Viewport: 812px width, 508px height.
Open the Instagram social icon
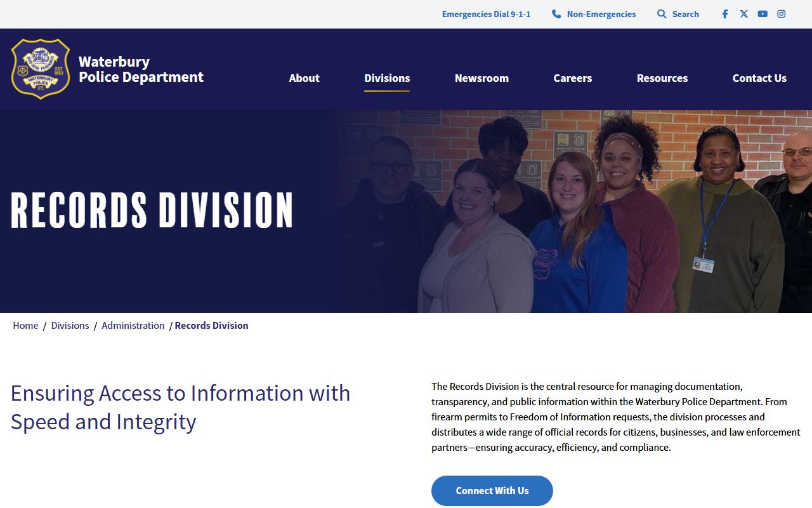[782, 14]
